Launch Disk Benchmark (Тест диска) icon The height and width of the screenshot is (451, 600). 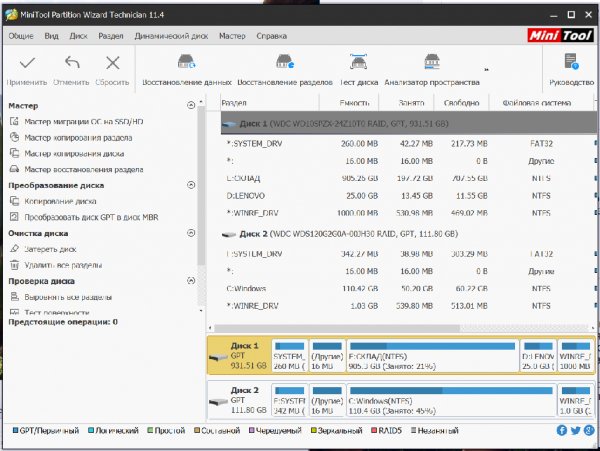[x=359, y=61]
